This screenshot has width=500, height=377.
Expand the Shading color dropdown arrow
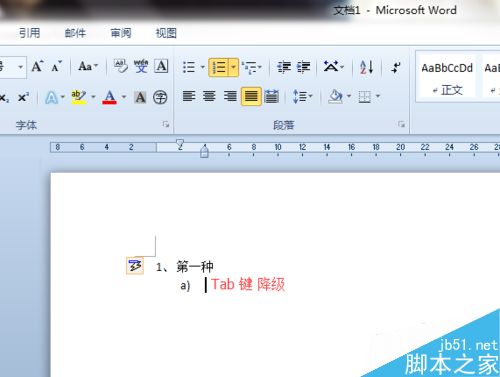tap(349, 96)
